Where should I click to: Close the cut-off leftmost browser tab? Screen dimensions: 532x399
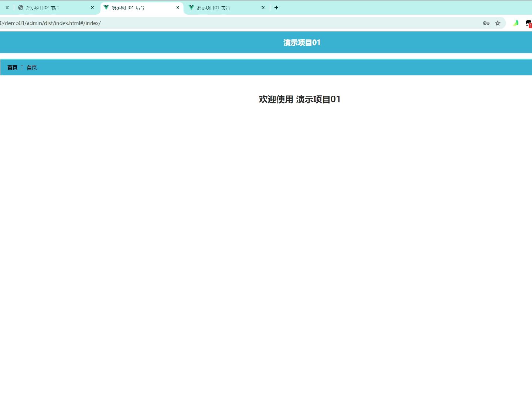[7, 7]
